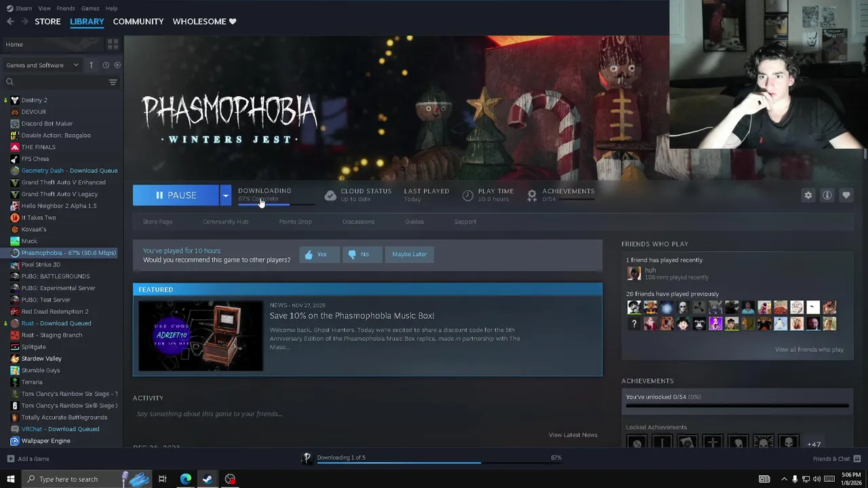Expand Games and Software filter dropdown
The height and width of the screenshot is (488, 868).
(42, 65)
